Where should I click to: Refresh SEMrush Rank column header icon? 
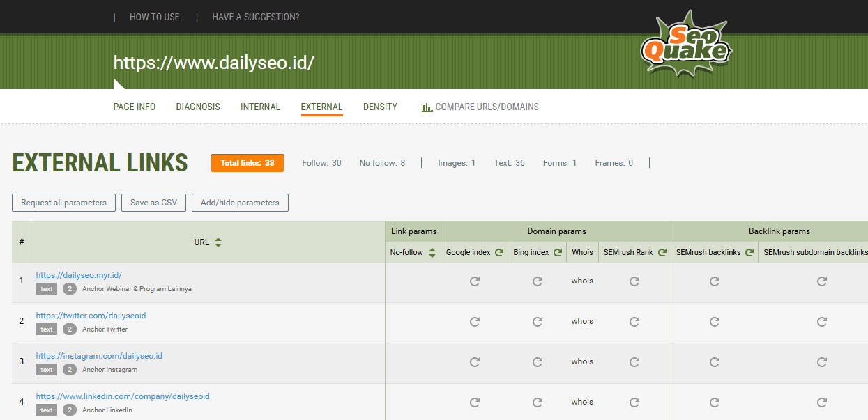(662, 252)
